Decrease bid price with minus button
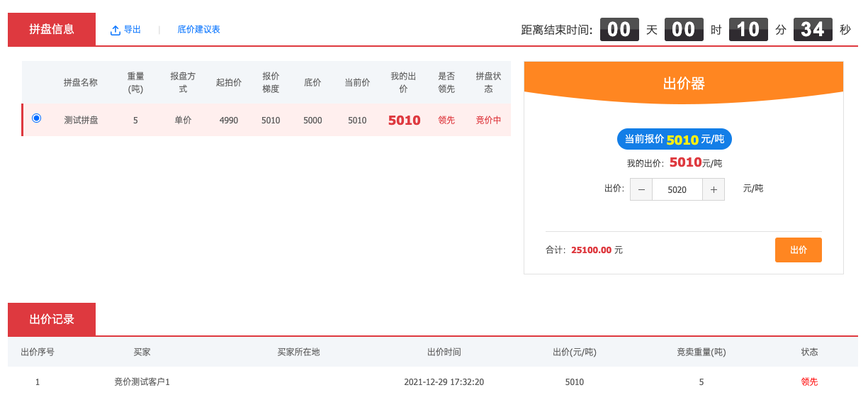Screen dimensions: 868x412 pos(641,189)
